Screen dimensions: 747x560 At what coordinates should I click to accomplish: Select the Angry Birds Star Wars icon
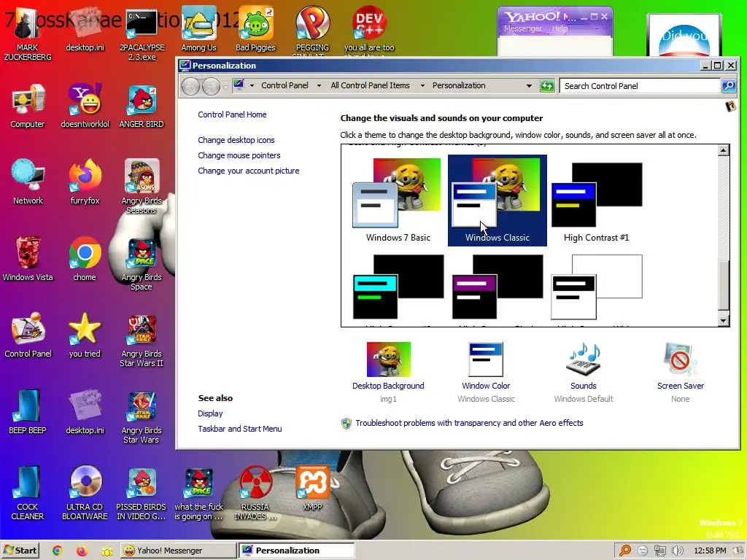(142, 418)
